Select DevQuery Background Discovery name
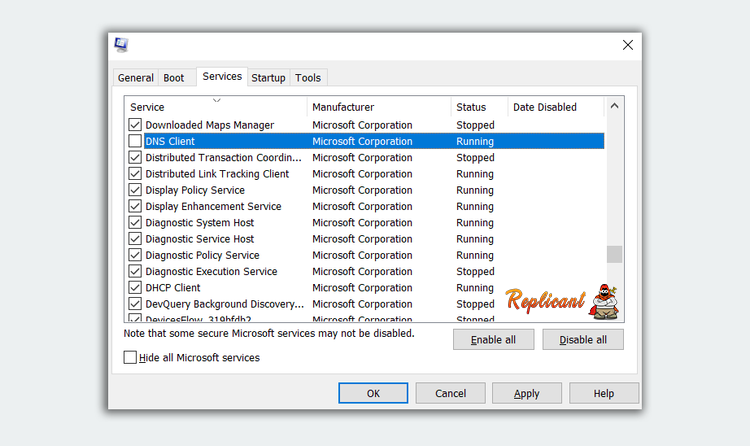750x446 pixels. [x=224, y=304]
